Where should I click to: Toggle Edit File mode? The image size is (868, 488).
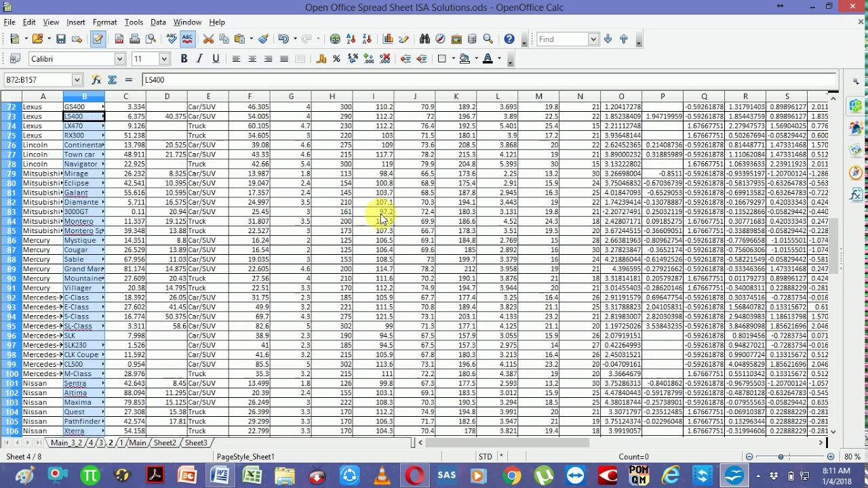[98, 39]
